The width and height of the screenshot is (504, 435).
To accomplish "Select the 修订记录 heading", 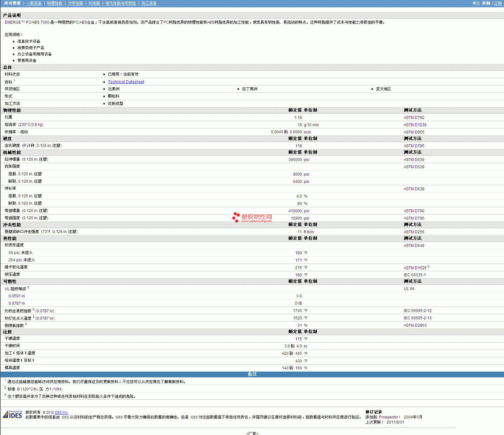I will (374, 412).
